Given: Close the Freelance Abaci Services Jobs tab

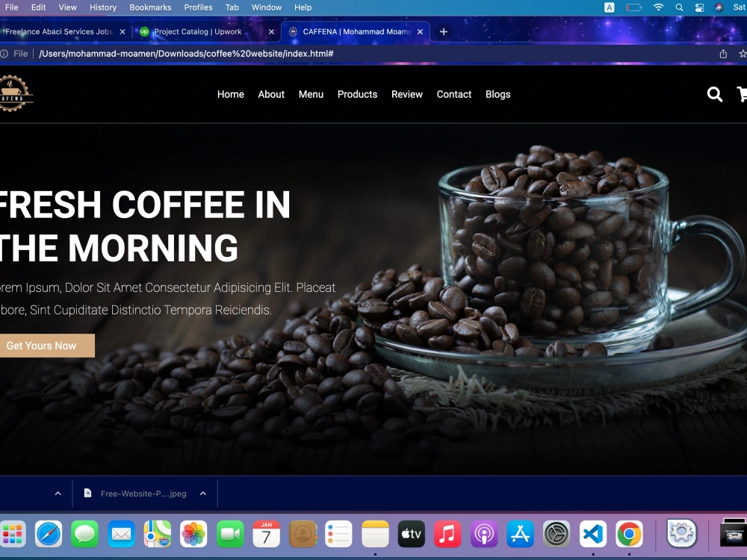Looking at the screenshot, I should point(123,32).
